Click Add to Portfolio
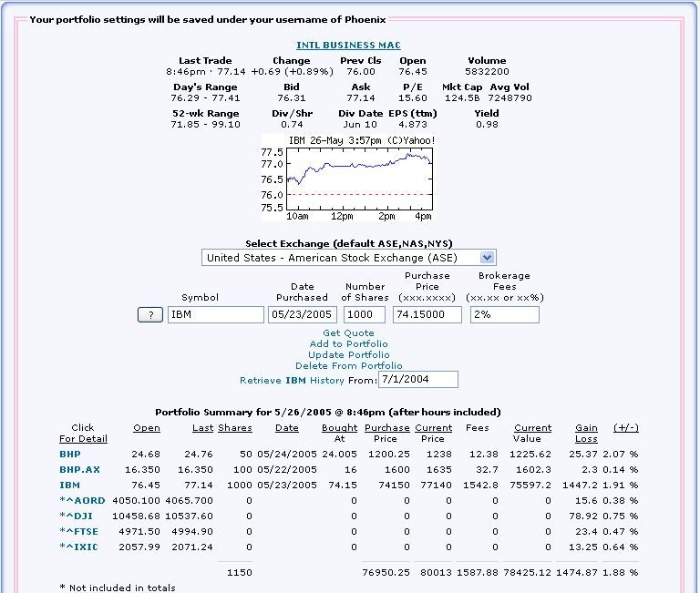700x593 pixels. (x=349, y=344)
